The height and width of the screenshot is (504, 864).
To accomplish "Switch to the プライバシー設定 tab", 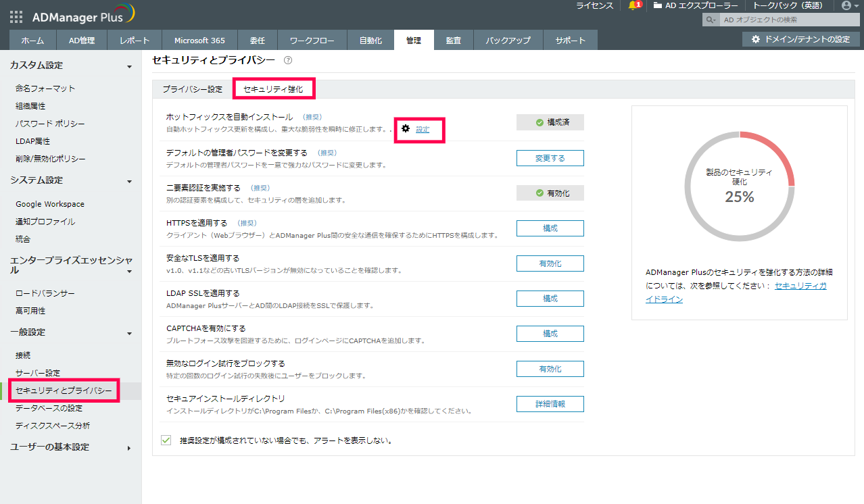I will pyautogui.click(x=192, y=89).
